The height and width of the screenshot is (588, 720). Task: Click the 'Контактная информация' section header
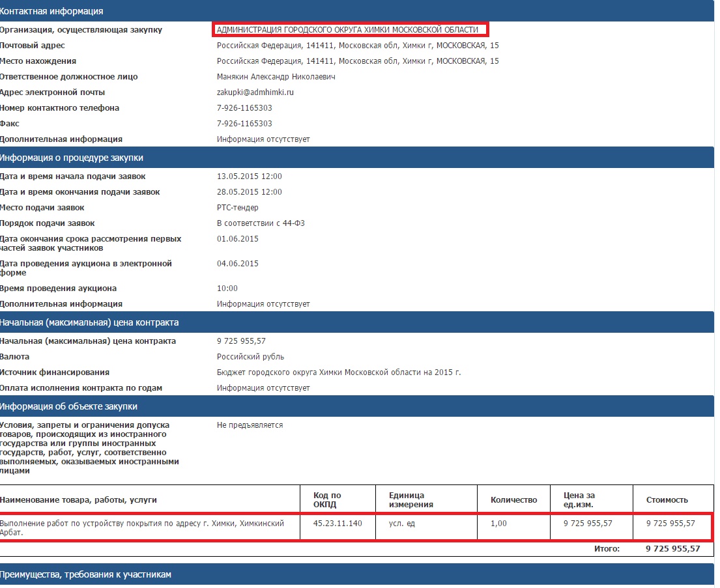(51, 11)
